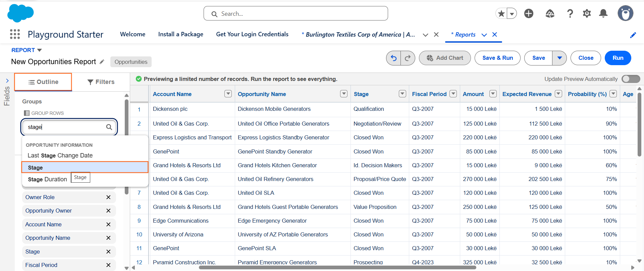Click the search icon in group field
644x271 pixels.
point(109,127)
